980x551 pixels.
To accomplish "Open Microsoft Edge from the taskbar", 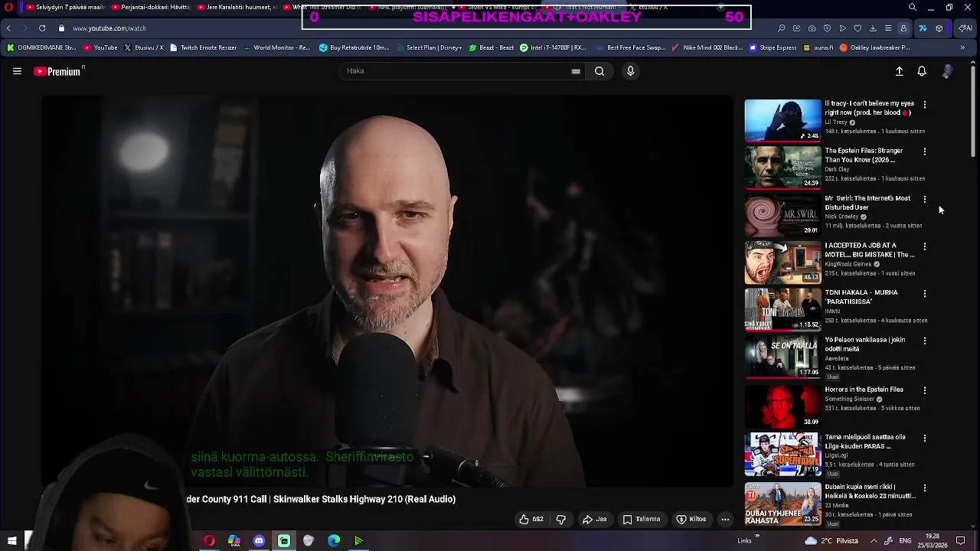I will coord(334,541).
